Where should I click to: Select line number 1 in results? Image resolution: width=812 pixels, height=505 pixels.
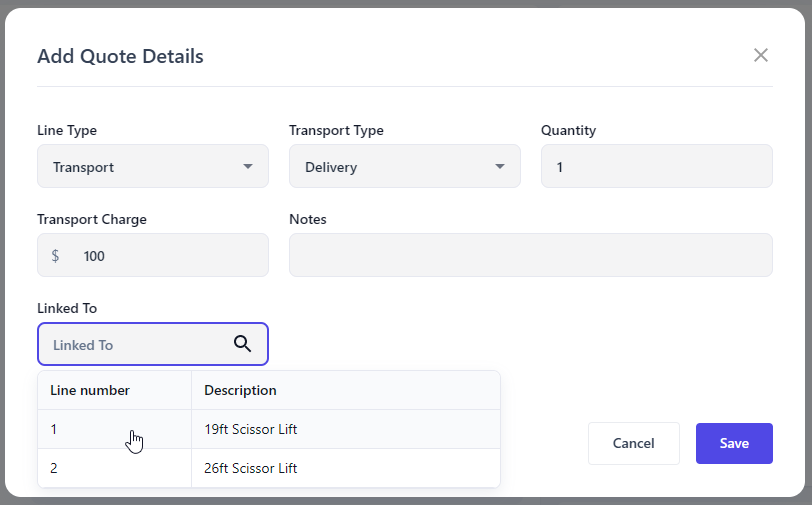click(54, 429)
